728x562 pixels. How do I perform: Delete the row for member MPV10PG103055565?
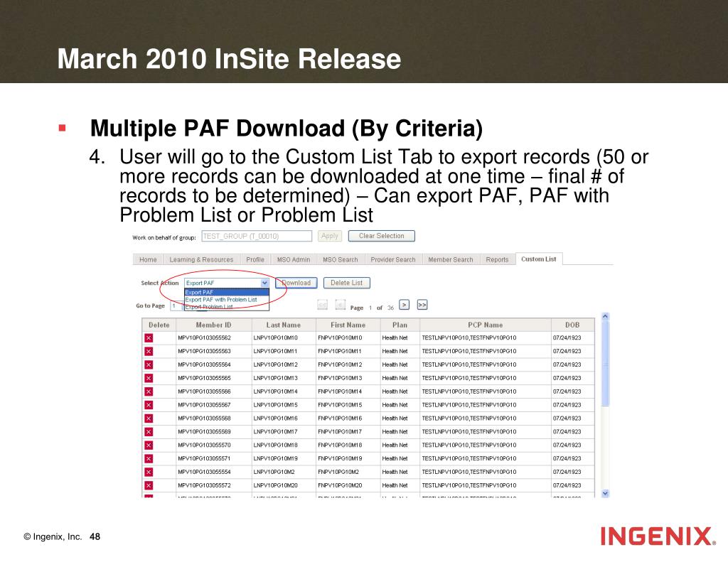pyautogui.click(x=149, y=378)
